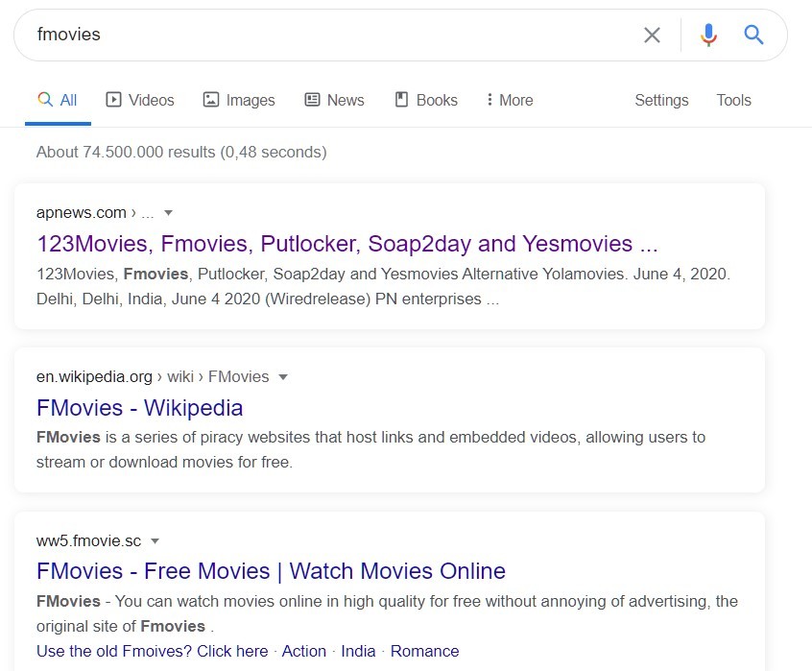Click the three-dot icon beside More

tap(490, 100)
